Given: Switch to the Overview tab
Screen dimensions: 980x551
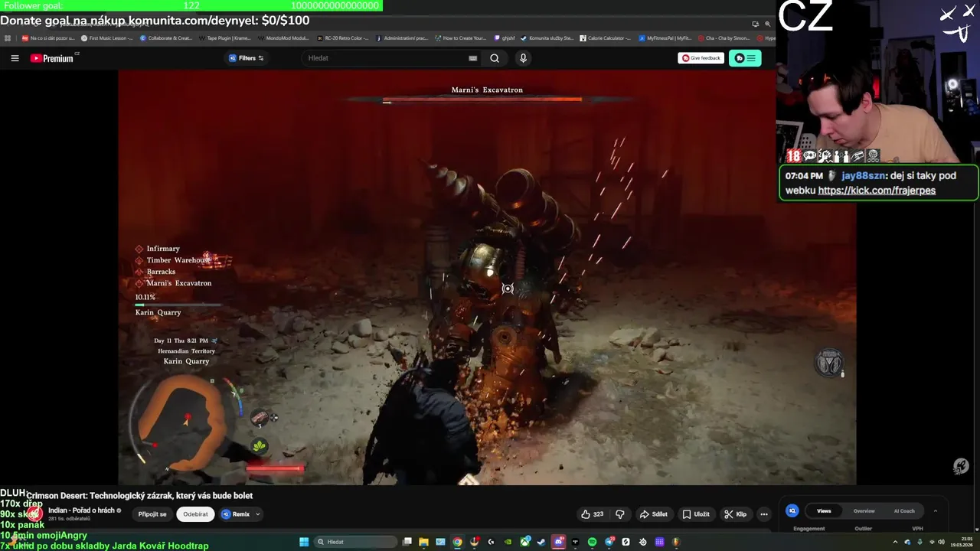Looking at the screenshot, I should pos(864,510).
